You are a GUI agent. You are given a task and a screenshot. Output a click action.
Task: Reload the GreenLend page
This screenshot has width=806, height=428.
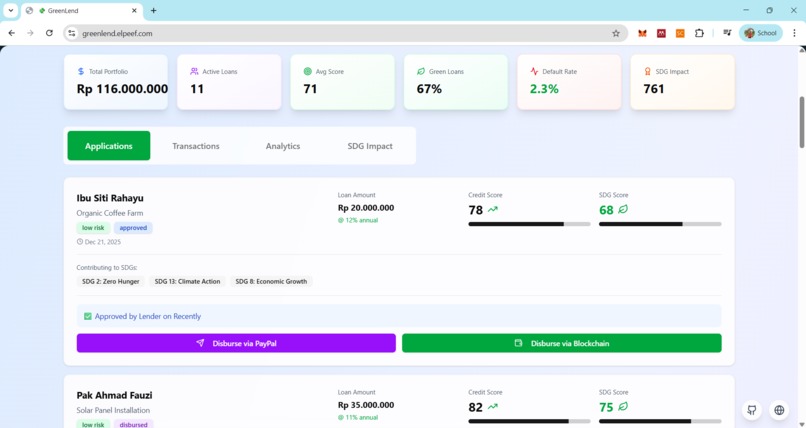click(x=49, y=33)
